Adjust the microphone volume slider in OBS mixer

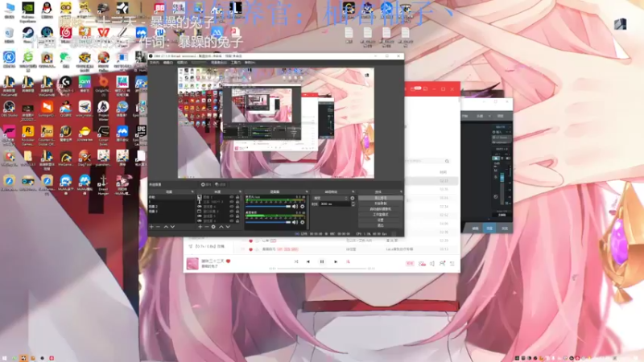(x=268, y=207)
